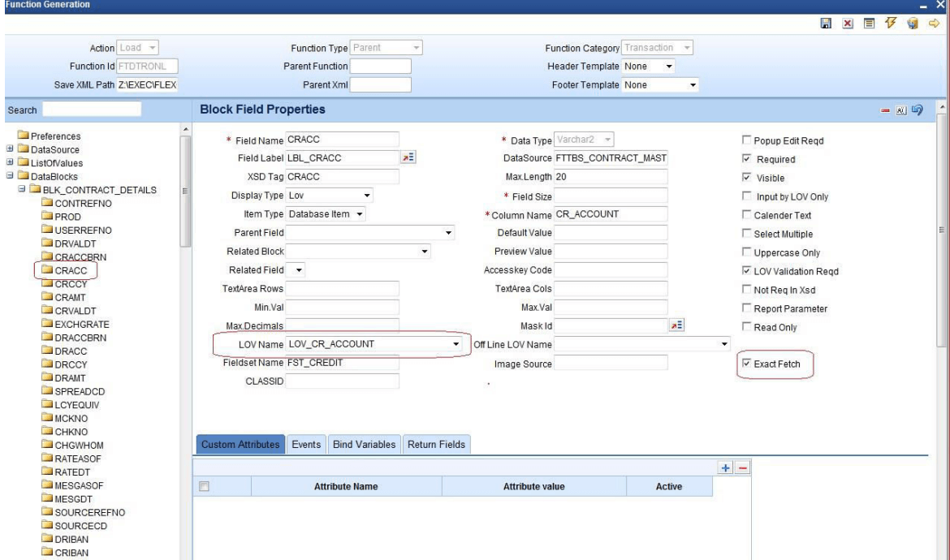Screen dimensions: 950x560
Task: Select the MCKNO tree item
Action: (x=71, y=418)
